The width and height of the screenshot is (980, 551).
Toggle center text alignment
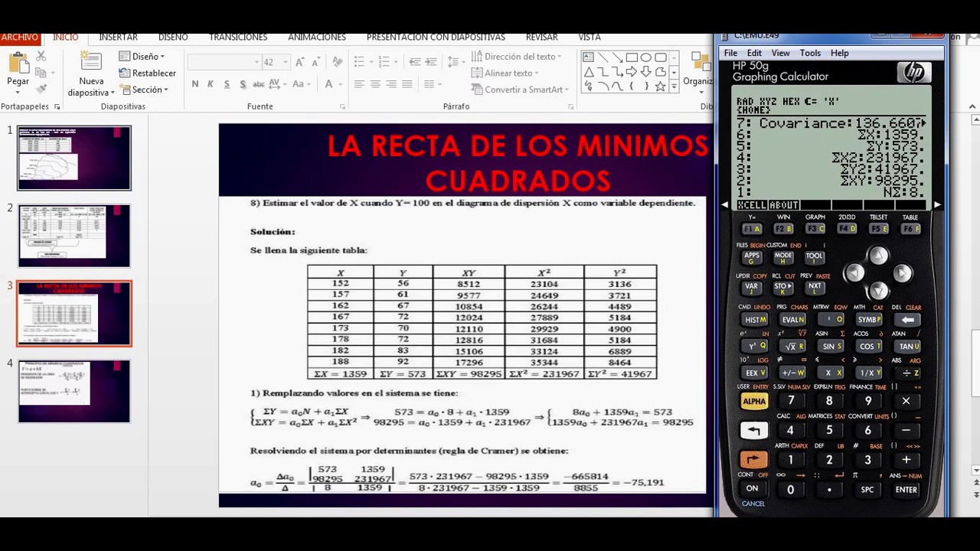point(375,84)
